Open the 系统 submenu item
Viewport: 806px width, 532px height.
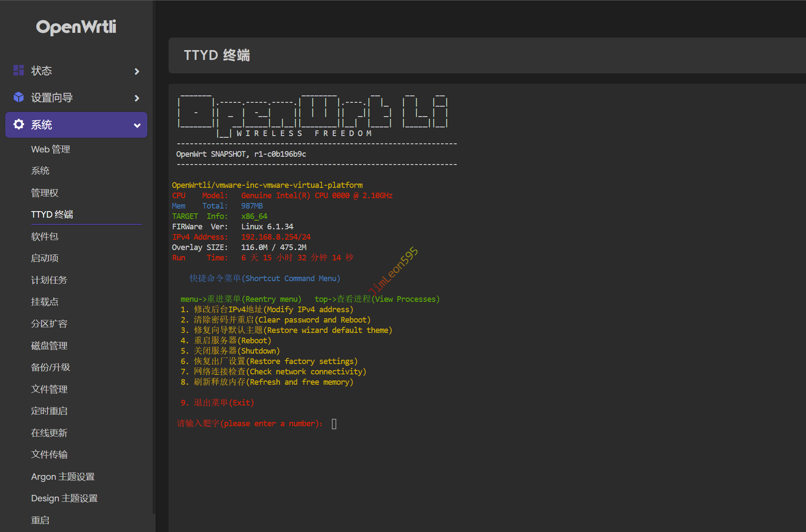pos(40,171)
